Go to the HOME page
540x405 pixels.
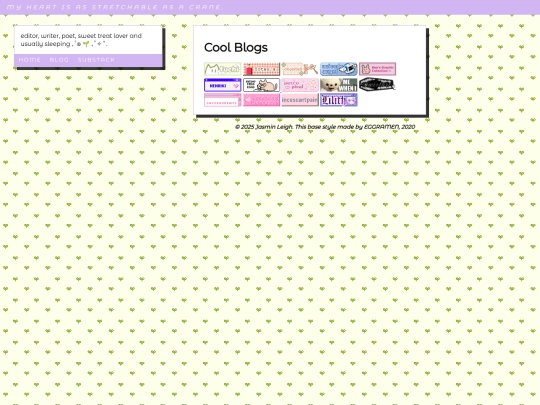click(x=30, y=60)
